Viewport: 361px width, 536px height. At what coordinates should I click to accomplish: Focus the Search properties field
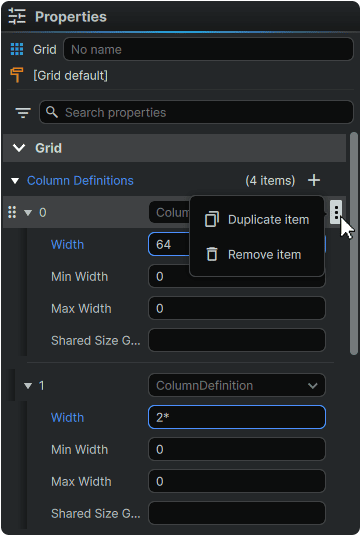click(x=196, y=112)
